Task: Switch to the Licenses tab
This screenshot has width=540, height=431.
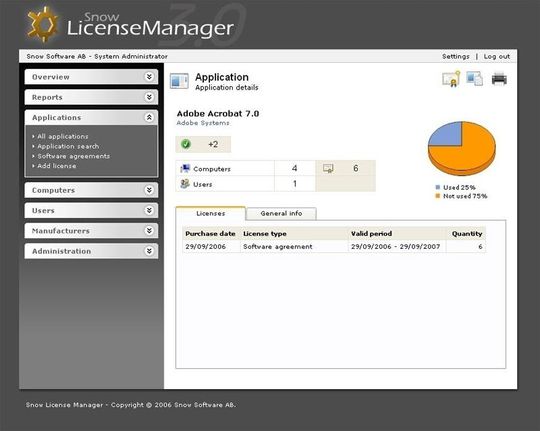Action: (x=210, y=214)
